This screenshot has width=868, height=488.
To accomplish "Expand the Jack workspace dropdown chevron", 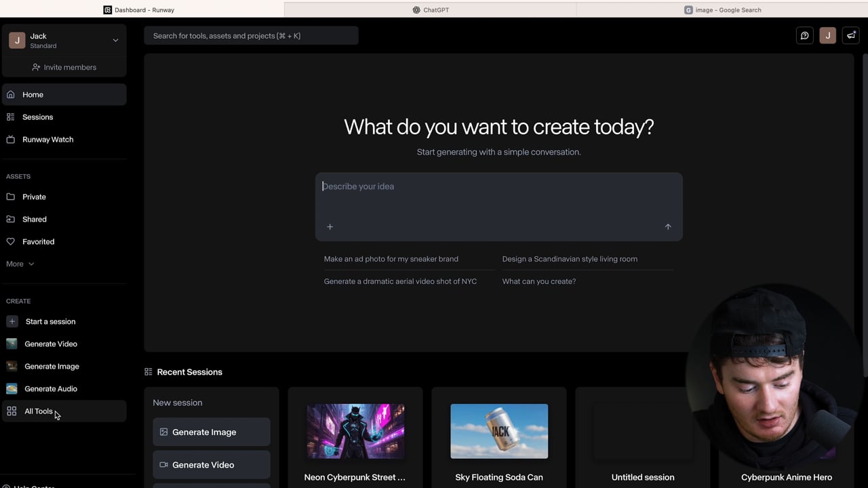I will coord(115,41).
